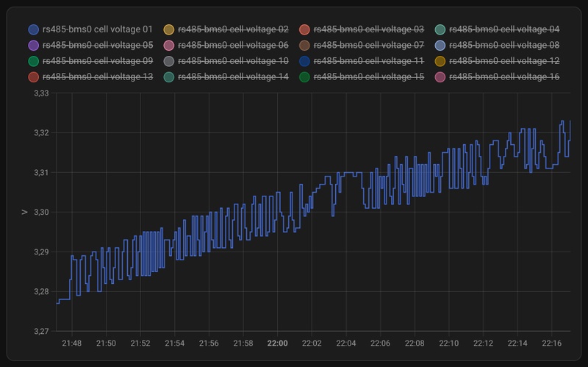Screen dimensions: 588x367
Task: Click the 3,30 voltage axis label
Action: click(x=41, y=212)
